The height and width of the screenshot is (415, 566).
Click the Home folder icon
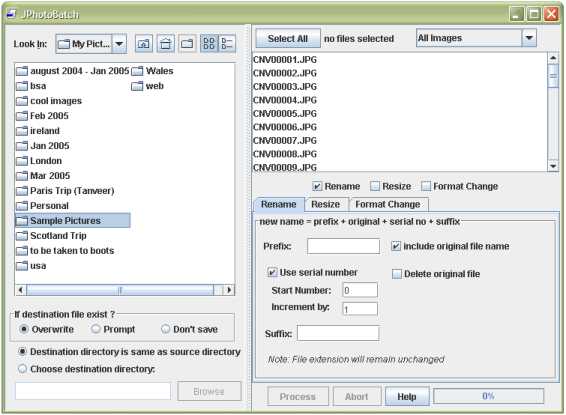tap(166, 44)
